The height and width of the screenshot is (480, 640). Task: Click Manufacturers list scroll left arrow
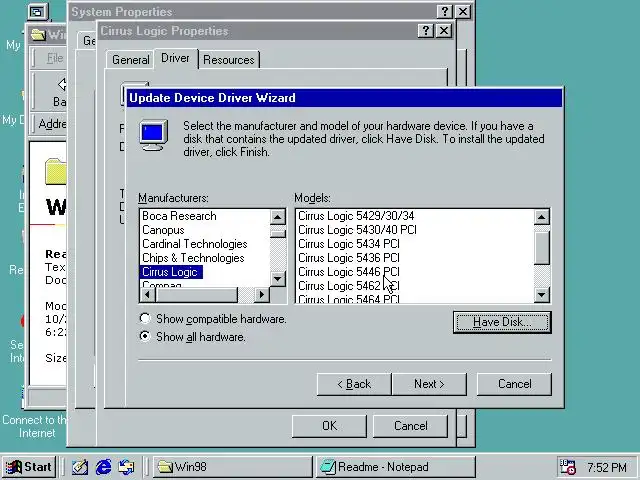148,294
